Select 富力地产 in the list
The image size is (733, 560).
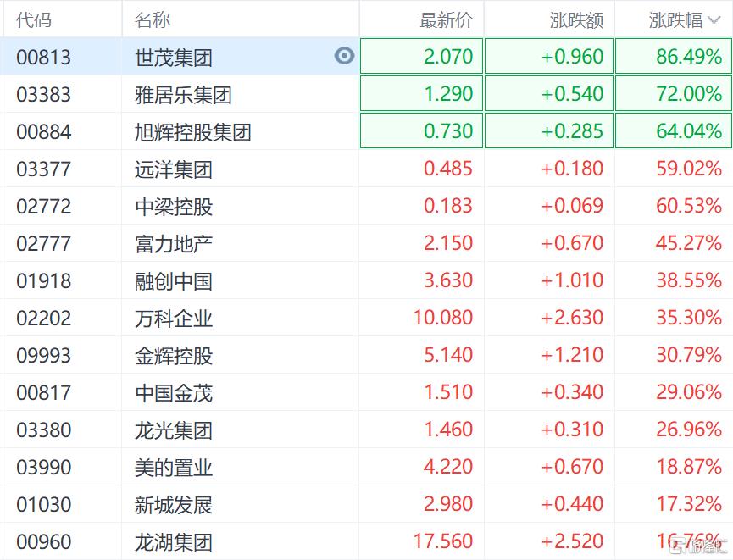174,244
